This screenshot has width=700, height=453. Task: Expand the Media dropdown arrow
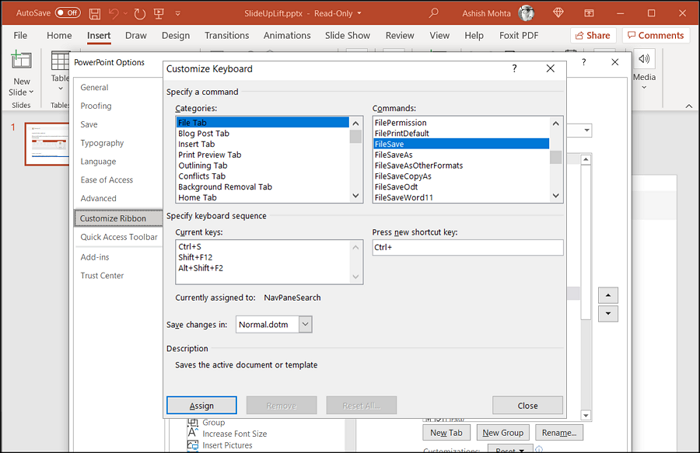tap(644, 87)
